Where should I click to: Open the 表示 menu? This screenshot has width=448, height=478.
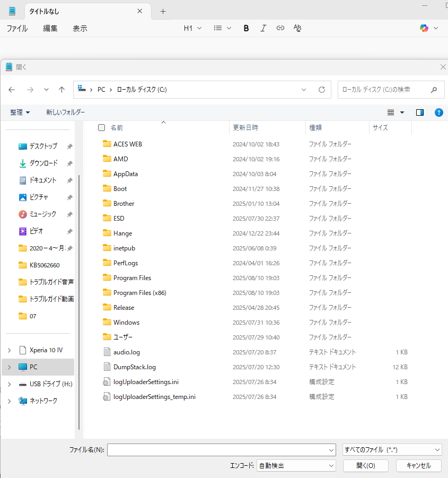tap(80, 29)
